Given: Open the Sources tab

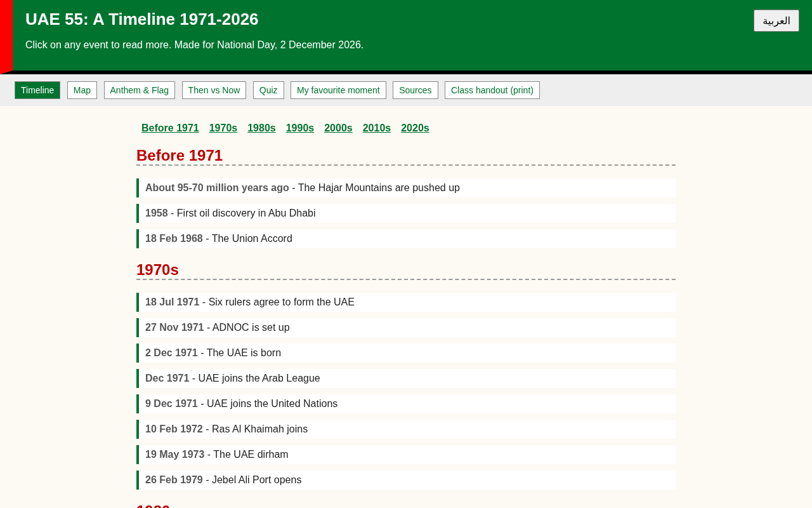Looking at the screenshot, I should (x=416, y=90).
